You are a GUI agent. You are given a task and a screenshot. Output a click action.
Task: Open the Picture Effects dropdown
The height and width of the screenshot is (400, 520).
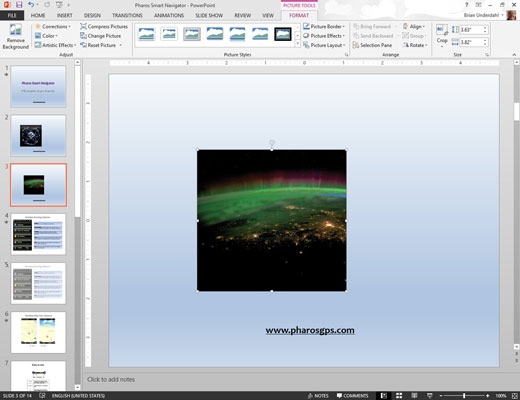click(x=324, y=36)
